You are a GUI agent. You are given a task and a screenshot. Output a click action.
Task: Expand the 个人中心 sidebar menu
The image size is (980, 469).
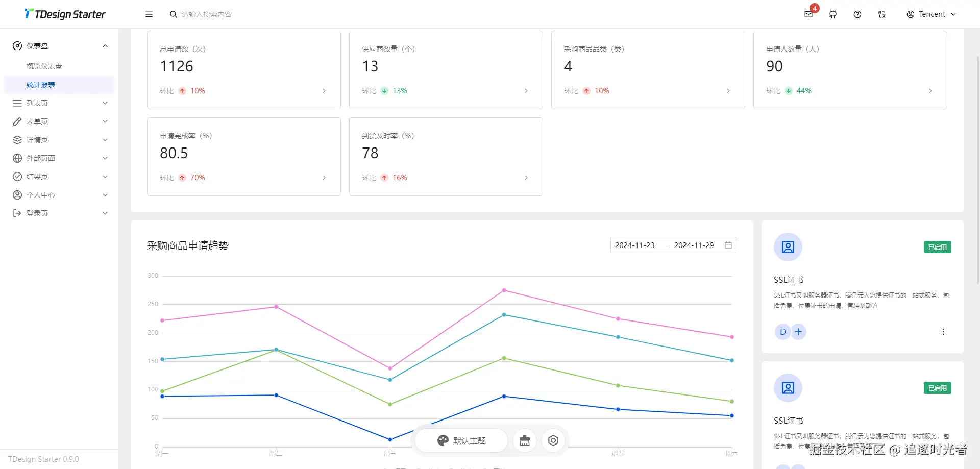59,195
